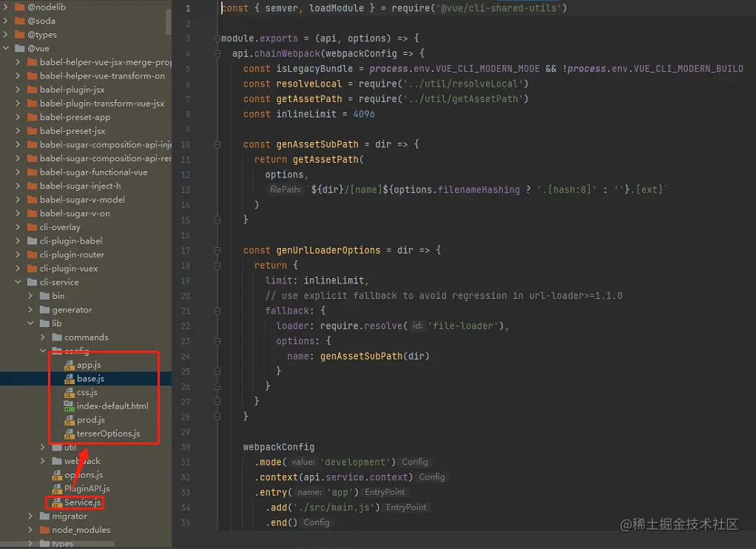This screenshot has height=549, width=756.
Task: Click the project tree vertical scrollbar
Action: 168,21
